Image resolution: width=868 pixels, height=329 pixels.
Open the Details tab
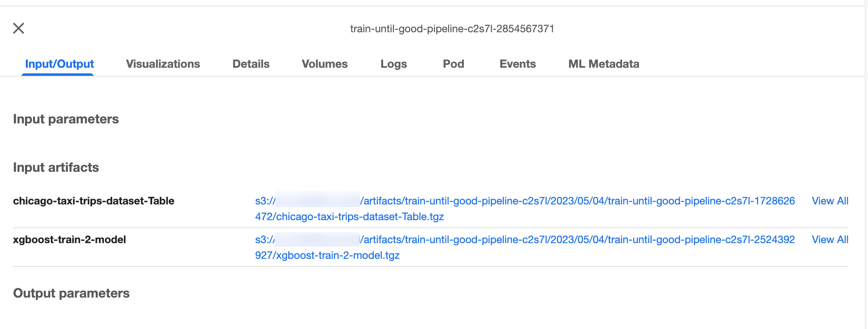[250, 64]
